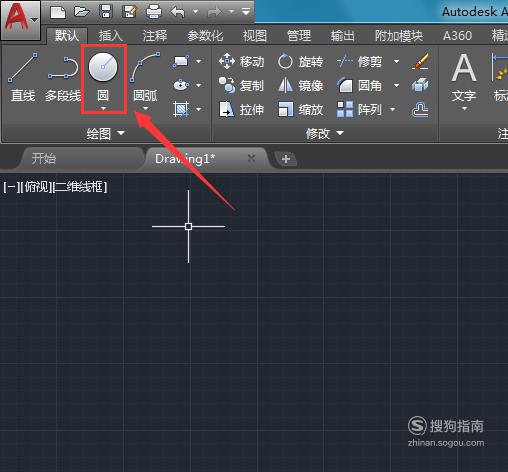Activate the Move (移动) tool
508x472 pixels.
(x=241, y=62)
